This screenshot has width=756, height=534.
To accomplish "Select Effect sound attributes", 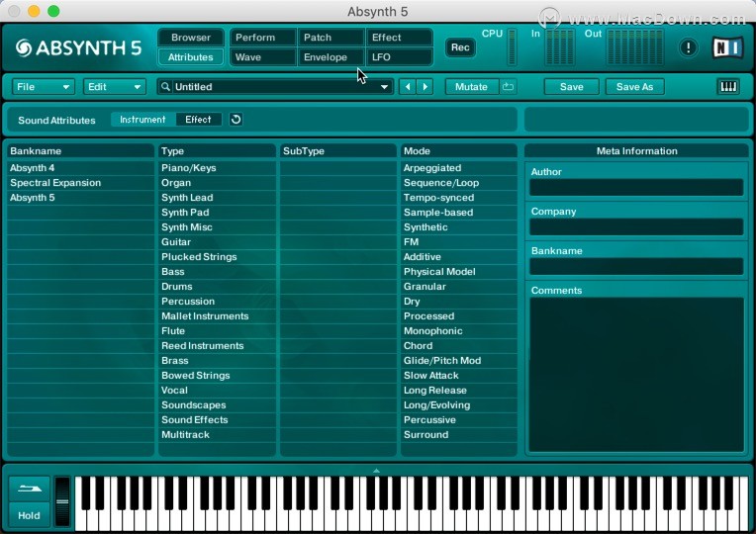I will coord(198,120).
